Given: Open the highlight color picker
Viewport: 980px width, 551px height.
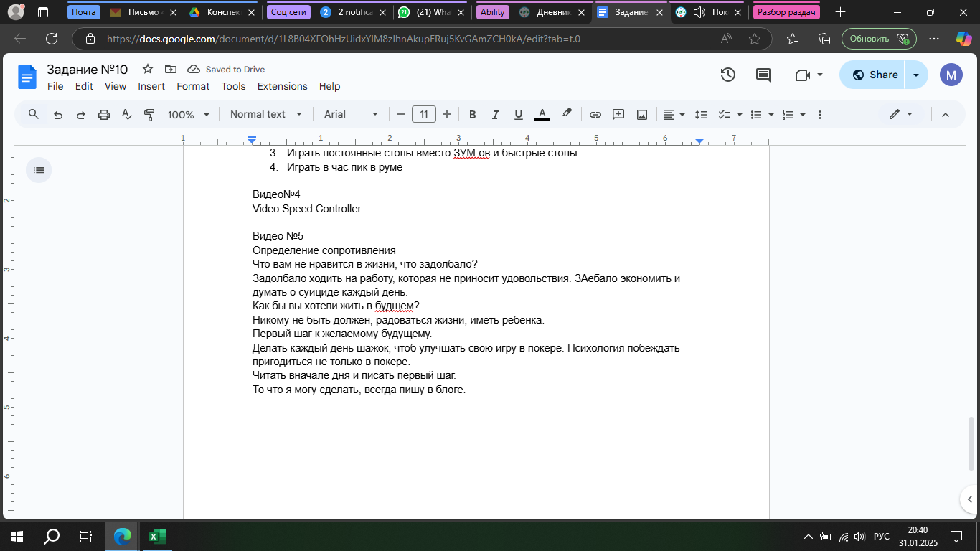Looking at the screenshot, I should [567, 114].
